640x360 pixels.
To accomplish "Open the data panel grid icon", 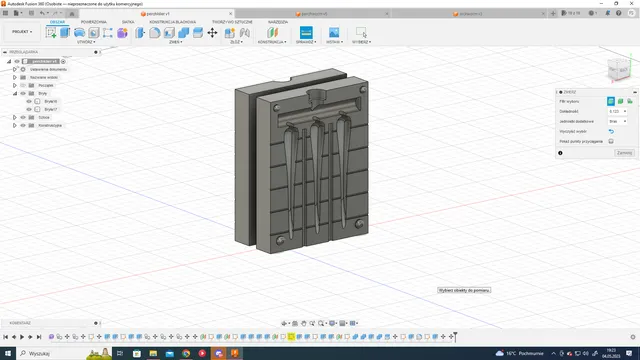I will click(x=5, y=13).
